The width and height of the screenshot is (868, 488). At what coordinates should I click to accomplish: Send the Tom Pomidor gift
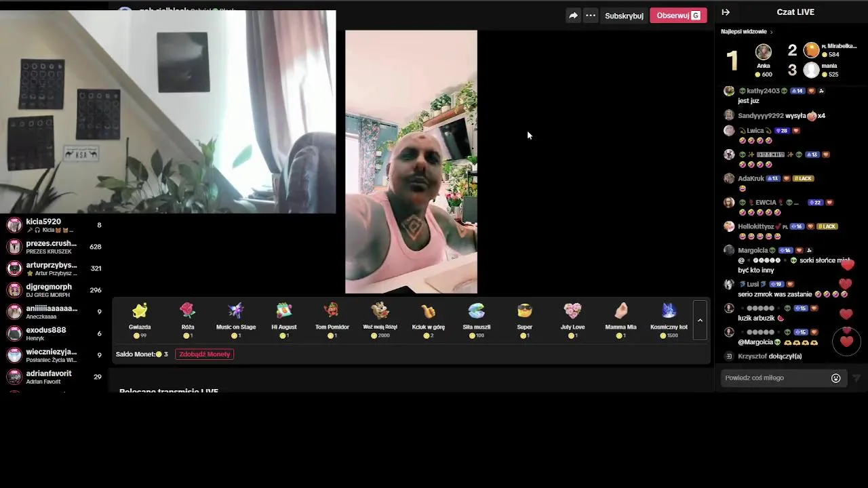pos(332,320)
